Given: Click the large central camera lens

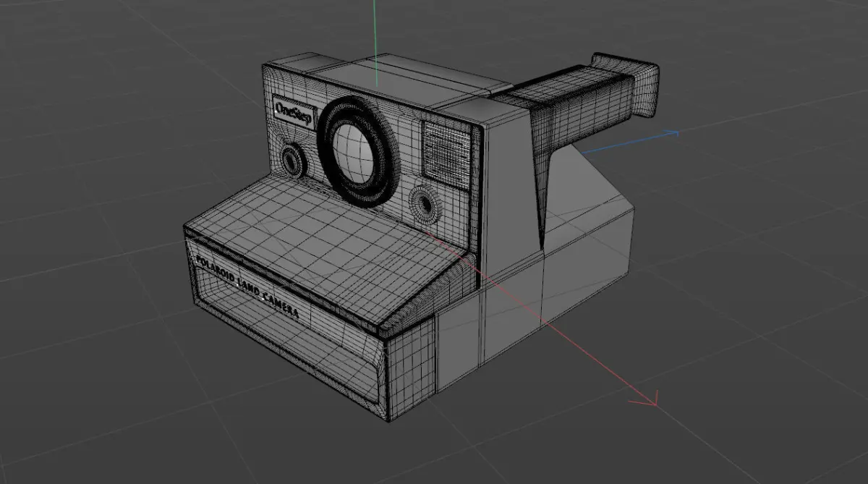Looking at the screenshot, I should pyautogui.click(x=358, y=150).
